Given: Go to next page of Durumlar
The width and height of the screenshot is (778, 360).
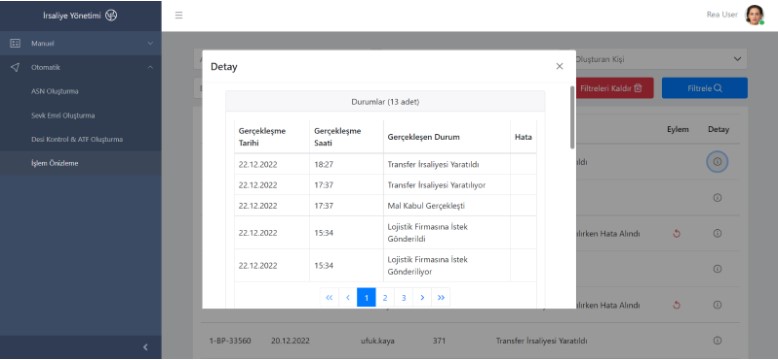Looking at the screenshot, I should (x=422, y=298).
